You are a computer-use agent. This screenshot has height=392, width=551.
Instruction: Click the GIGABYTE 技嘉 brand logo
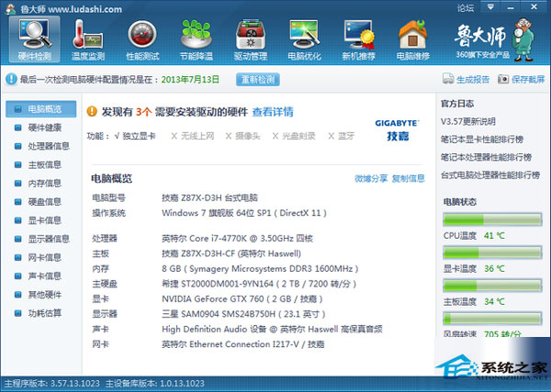[x=397, y=130]
